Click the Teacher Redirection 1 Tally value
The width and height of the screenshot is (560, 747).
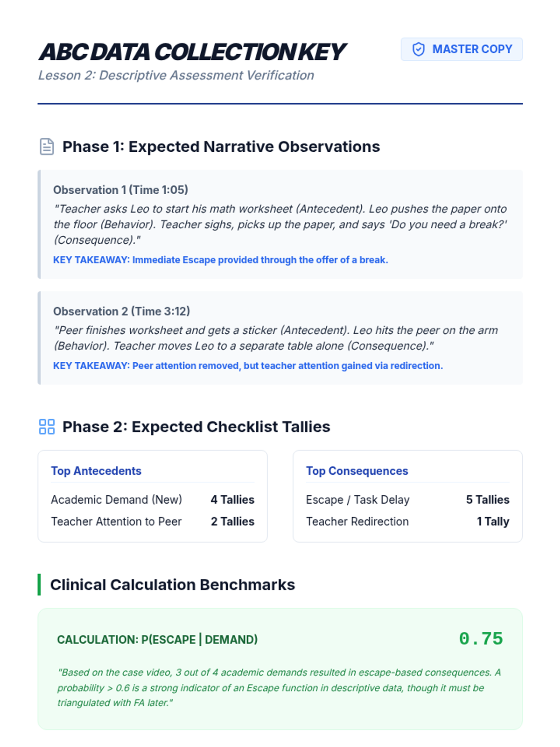[492, 521]
